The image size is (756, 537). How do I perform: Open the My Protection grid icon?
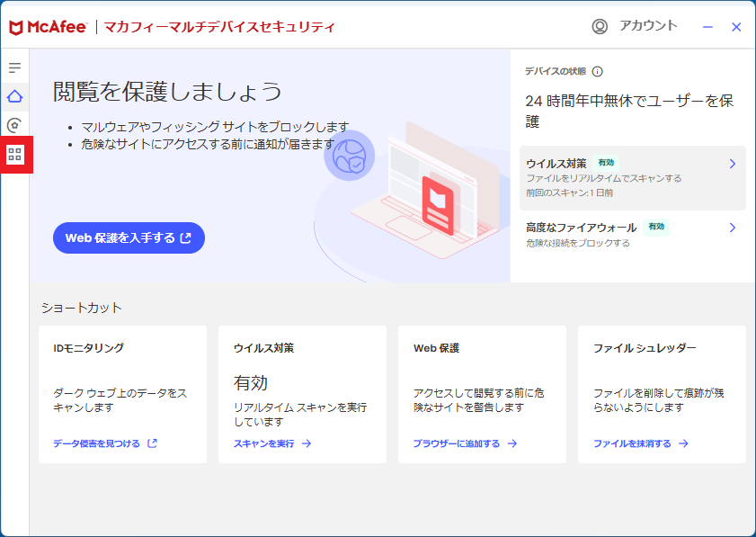point(15,155)
